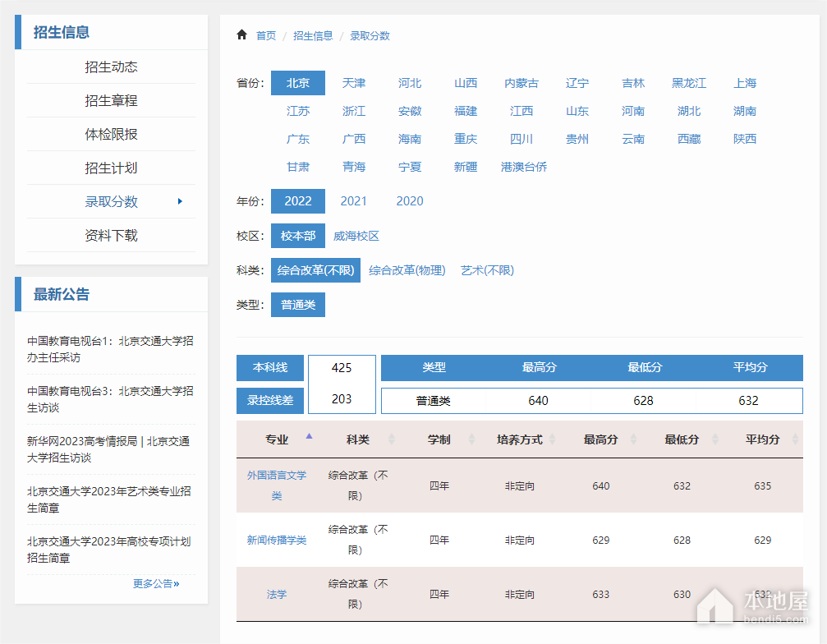Select province 安徽
Screen dimensions: 827x644
pos(410,111)
